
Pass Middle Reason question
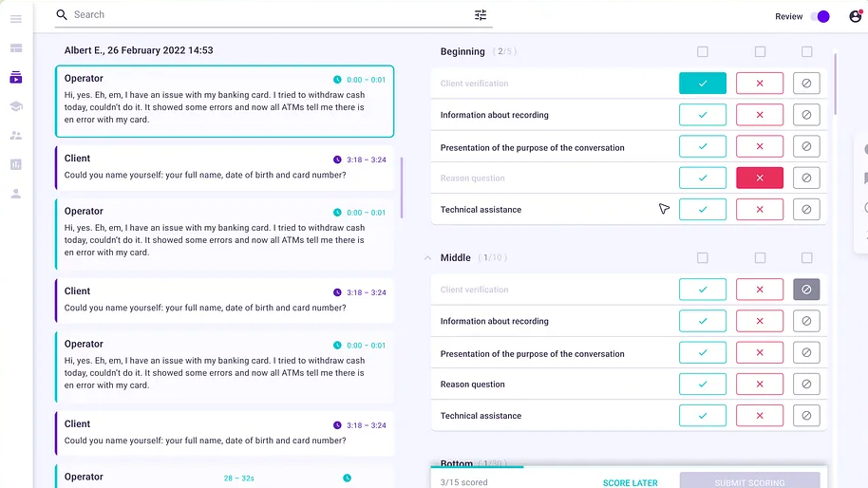[x=703, y=384]
